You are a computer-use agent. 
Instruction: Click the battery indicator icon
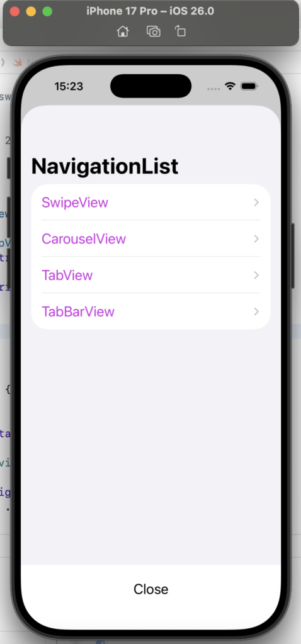point(249,86)
